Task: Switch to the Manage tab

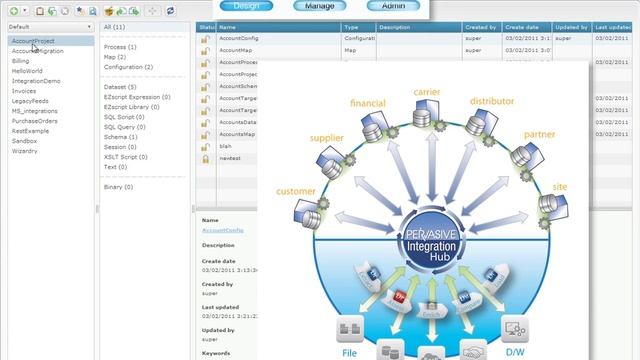Action: (320, 5)
